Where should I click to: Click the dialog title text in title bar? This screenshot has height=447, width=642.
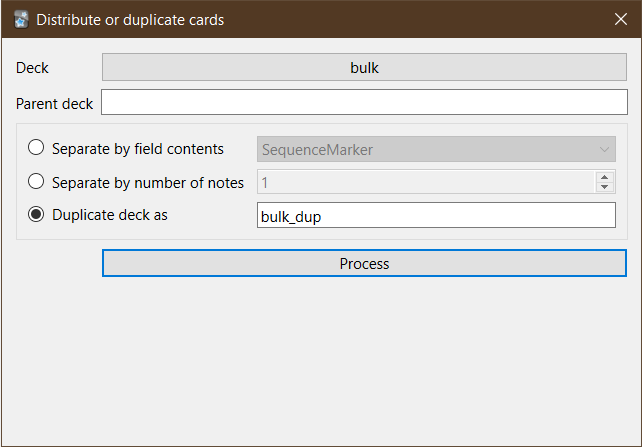pyautogui.click(x=130, y=20)
